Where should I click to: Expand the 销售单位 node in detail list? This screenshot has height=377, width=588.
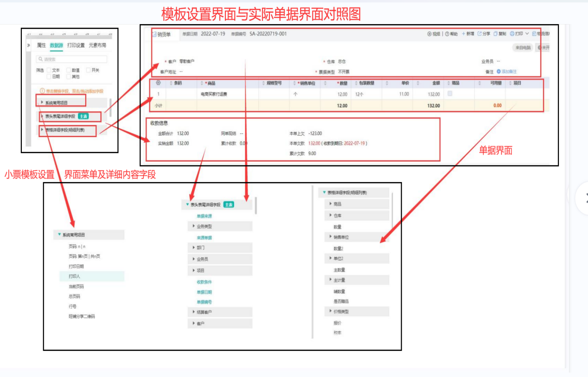click(x=356, y=237)
